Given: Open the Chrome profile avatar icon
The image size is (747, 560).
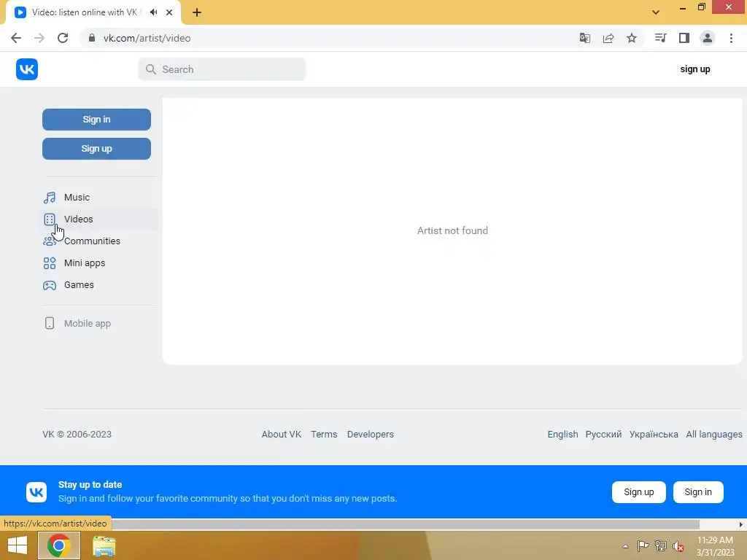Looking at the screenshot, I should coord(708,38).
